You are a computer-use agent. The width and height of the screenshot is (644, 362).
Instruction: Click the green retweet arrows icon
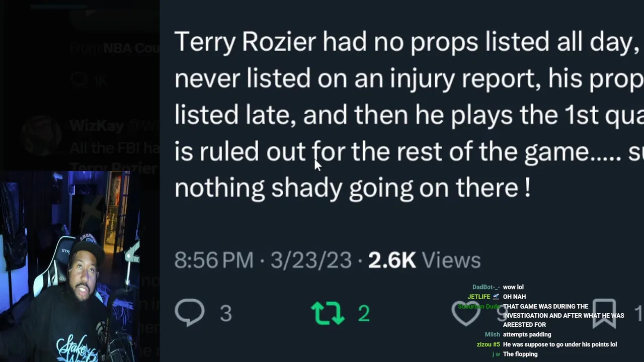click(x=328, y=313)
